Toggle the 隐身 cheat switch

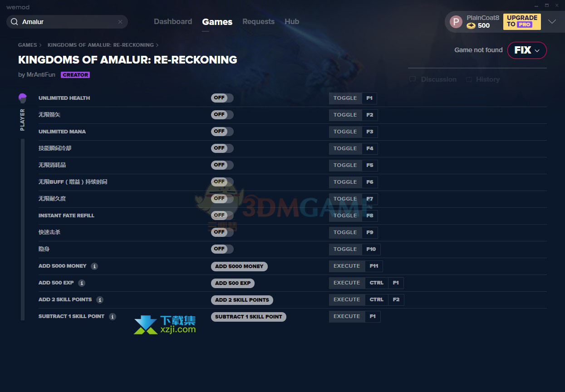coord(222,249)
